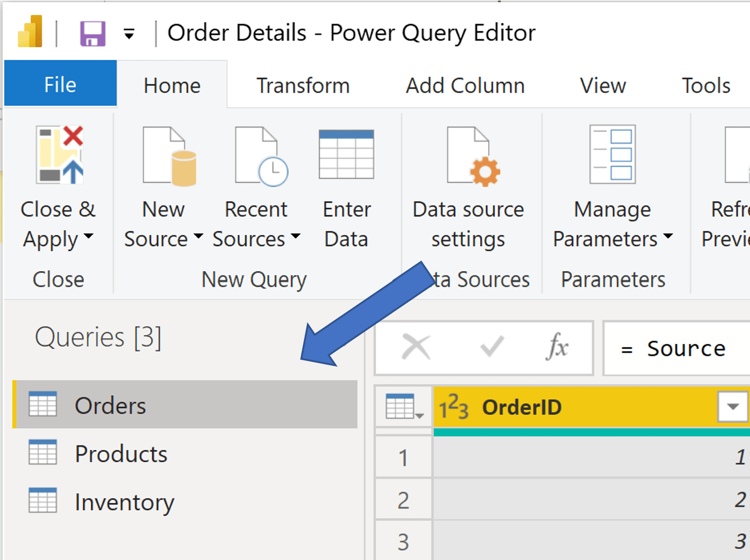This screenshot has height=560, width=750.
Task: Select the Enter Data icon
Action: coord(346,154)
